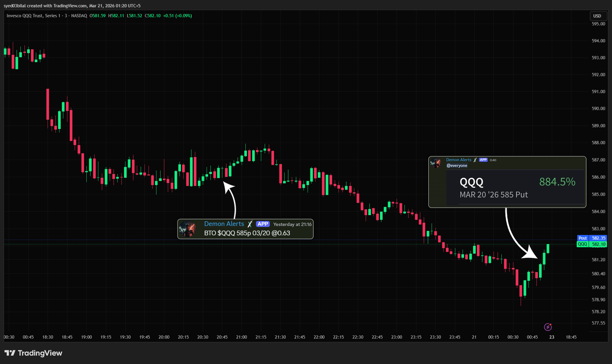Click the @everyone mention
This screenshot has height=364, width=612.
tap(456, 166)
